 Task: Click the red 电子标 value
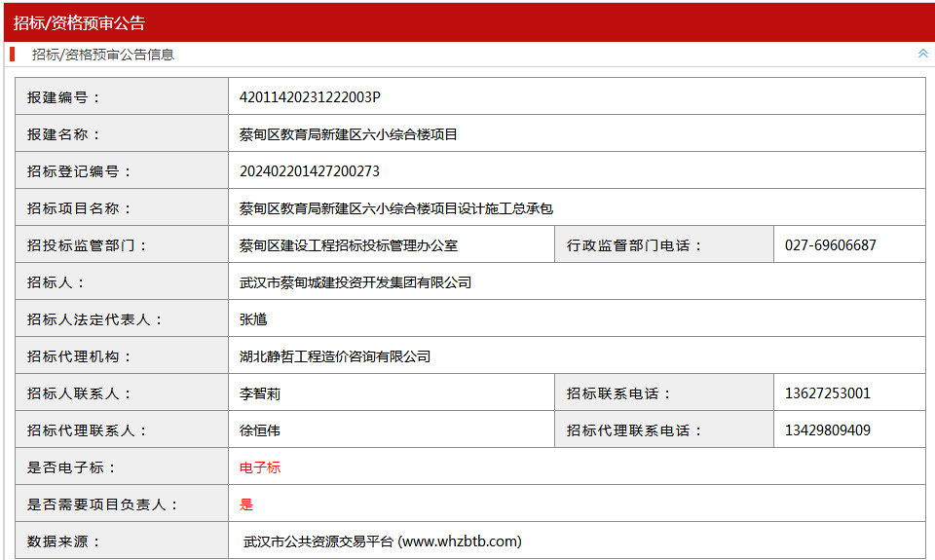[x=259, y=467]
